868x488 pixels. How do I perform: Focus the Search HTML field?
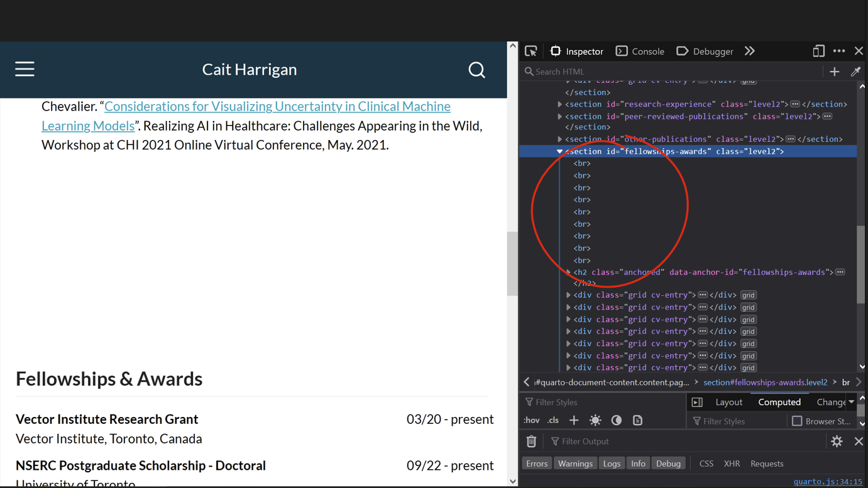(x=672, y=72)
